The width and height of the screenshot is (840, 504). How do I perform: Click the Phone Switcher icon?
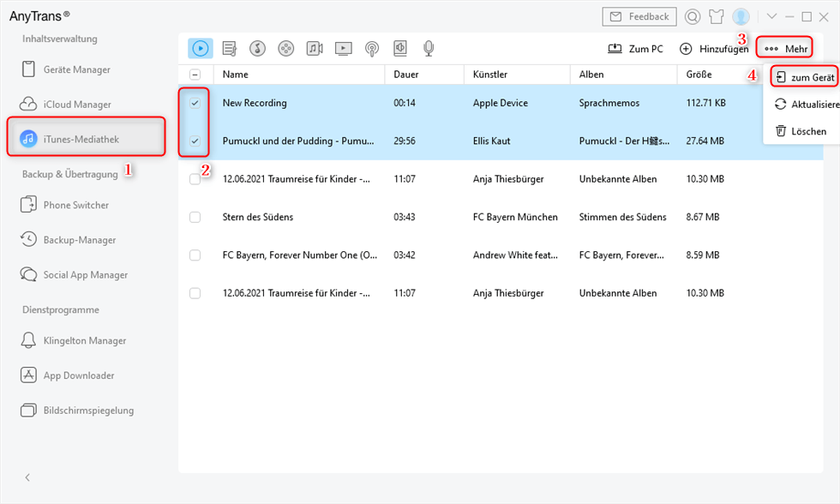click(28, 205)
